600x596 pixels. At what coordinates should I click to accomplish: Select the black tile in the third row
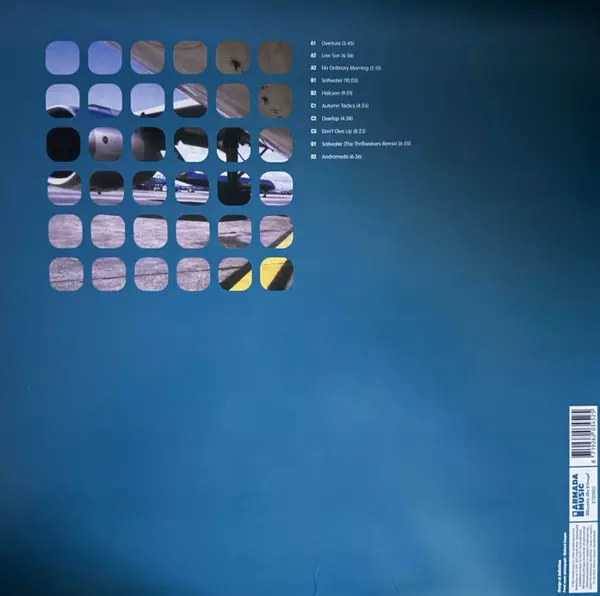(x=62, y=144)
